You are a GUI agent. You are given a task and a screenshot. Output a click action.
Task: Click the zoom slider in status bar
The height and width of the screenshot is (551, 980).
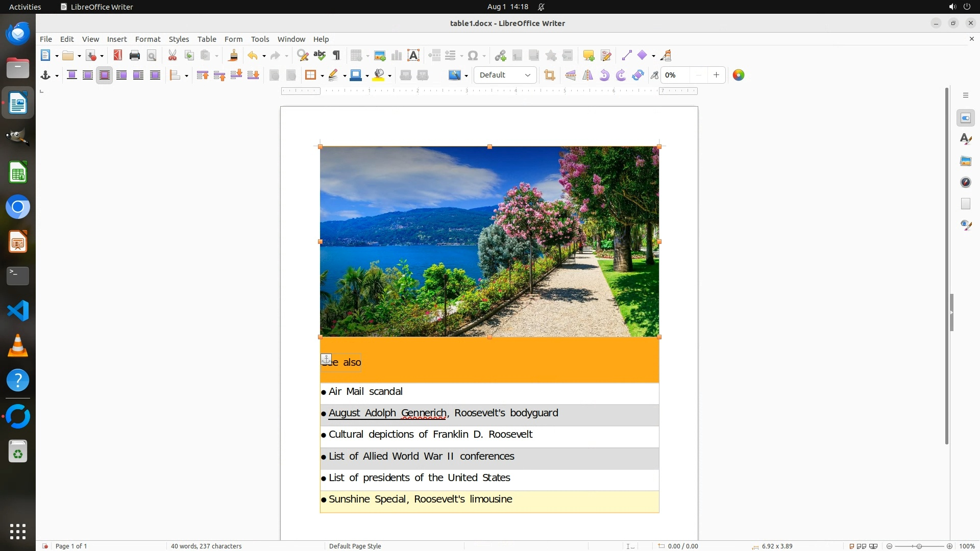[x=919, y=546]
